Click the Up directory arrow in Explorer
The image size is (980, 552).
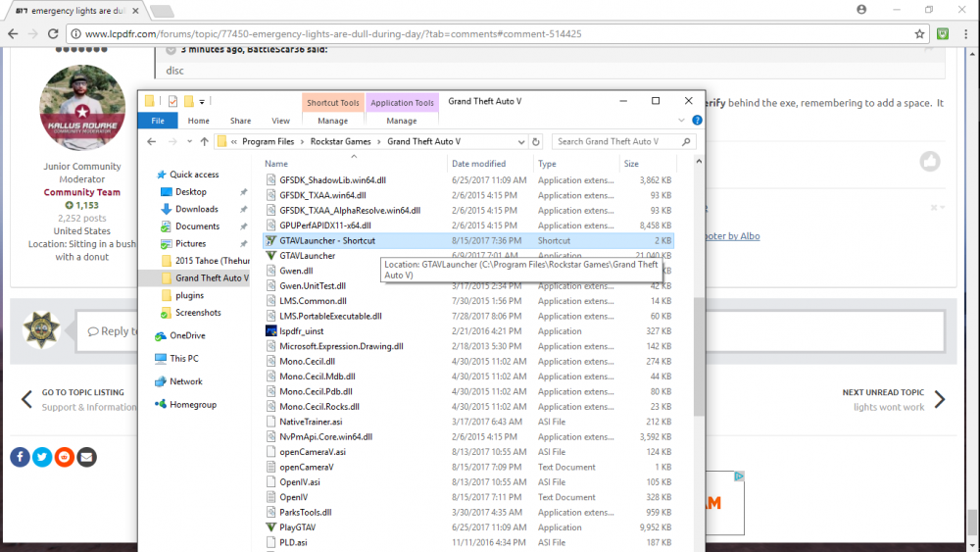(x=204, y=141)
